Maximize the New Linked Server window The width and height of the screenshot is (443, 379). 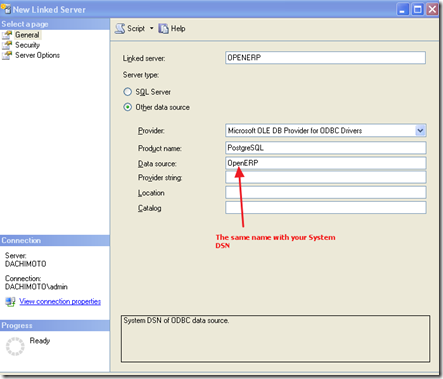[417, 9]
